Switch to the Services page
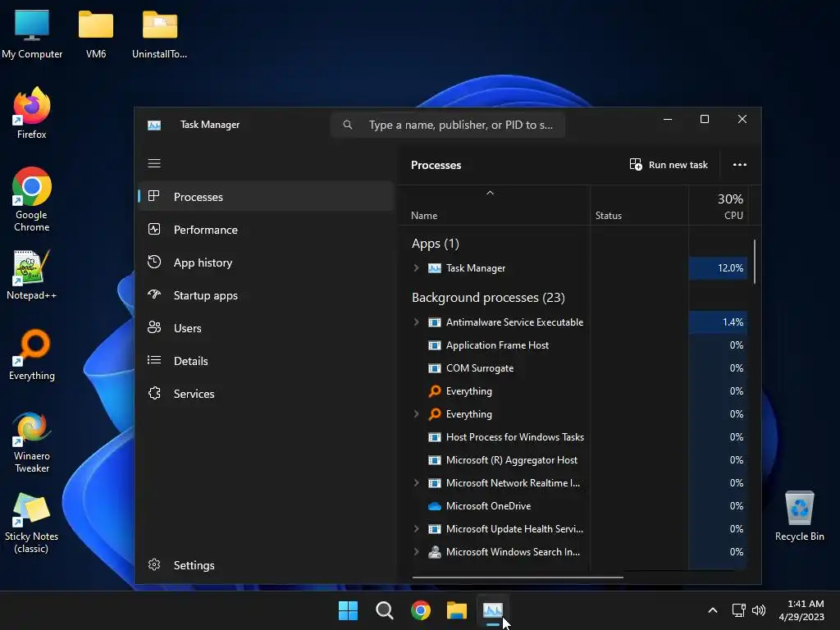 (x=267, y=394)
